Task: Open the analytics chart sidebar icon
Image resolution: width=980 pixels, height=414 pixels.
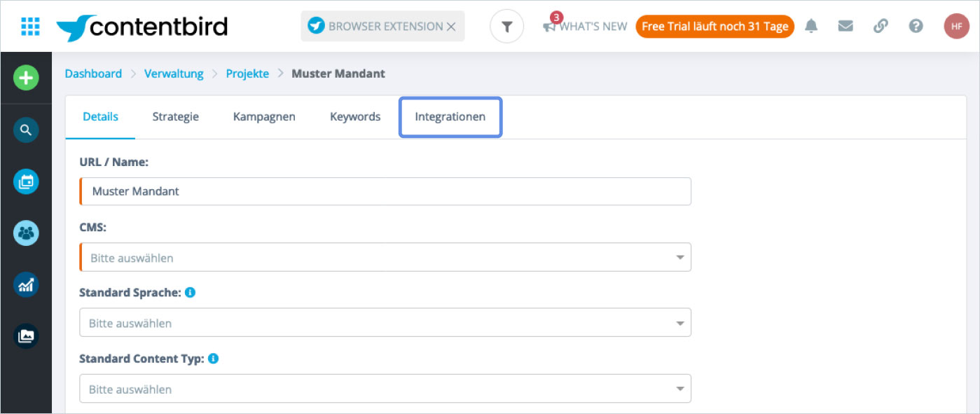Action: click(x=26, y=285)
